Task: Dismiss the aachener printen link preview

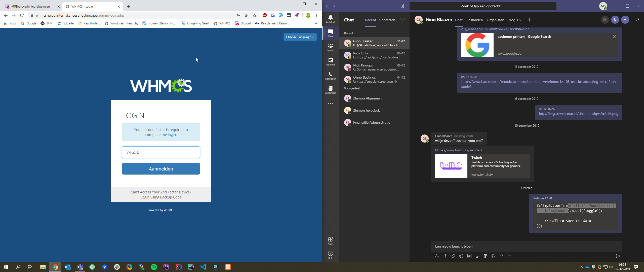Action: tap(614, 37)
